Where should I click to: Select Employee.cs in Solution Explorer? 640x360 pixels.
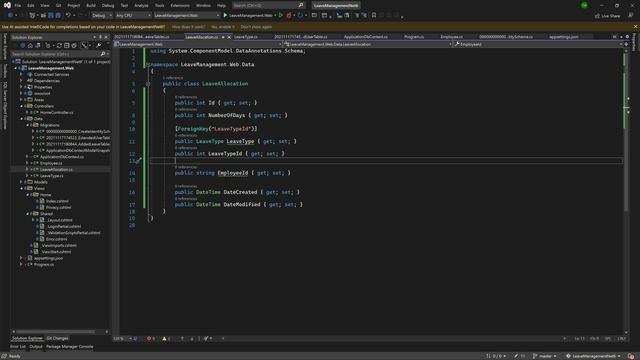coord(51,163)
